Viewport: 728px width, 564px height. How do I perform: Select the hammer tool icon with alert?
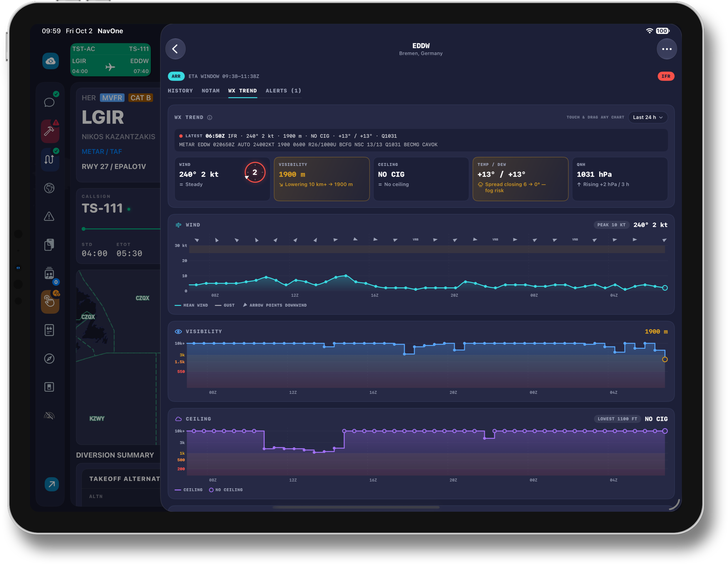tap(50, 131)
